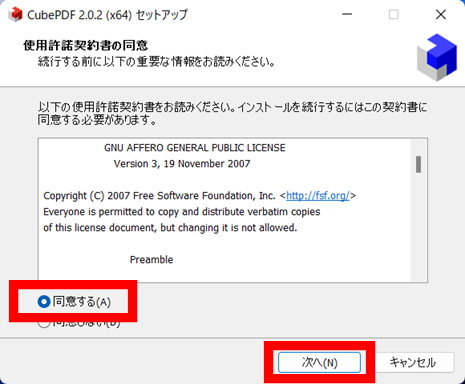The height and width of the screenshot is (384, 465).
Task: Click the キャンセル button
Action: (413, 362)
